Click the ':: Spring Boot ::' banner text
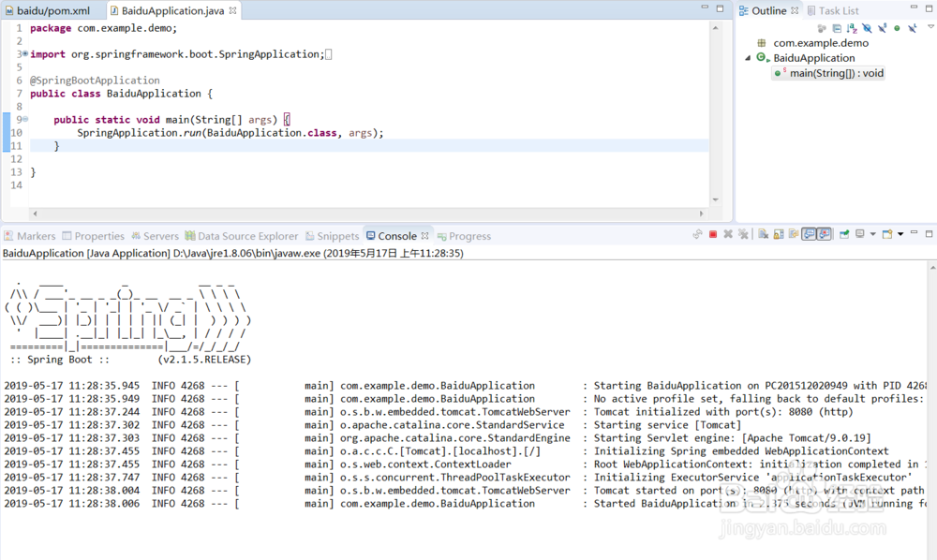This screenshot has width=937, height=560. (60, 360)
